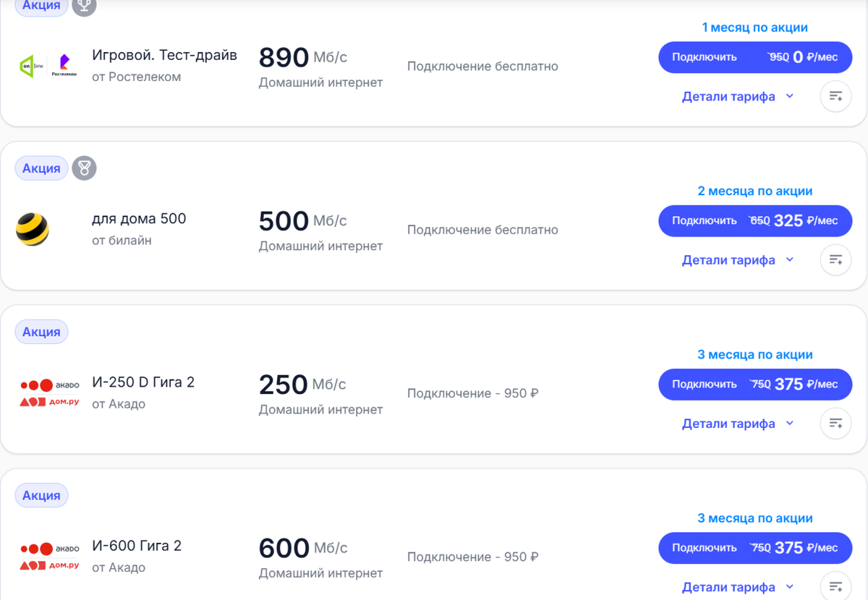Add И-600 Гига 2 to comparison
This screenshot has width=868, height=600.
pos(835,586)
